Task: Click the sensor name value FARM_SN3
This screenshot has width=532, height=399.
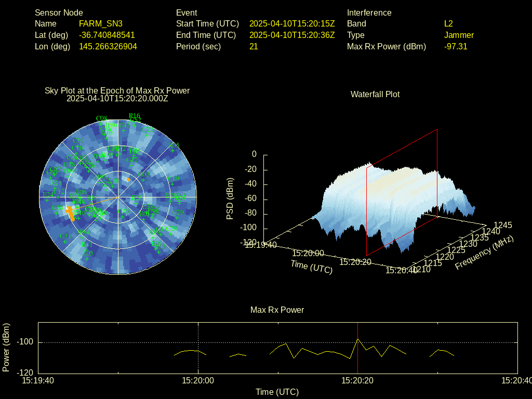Action: coord(100,24)
